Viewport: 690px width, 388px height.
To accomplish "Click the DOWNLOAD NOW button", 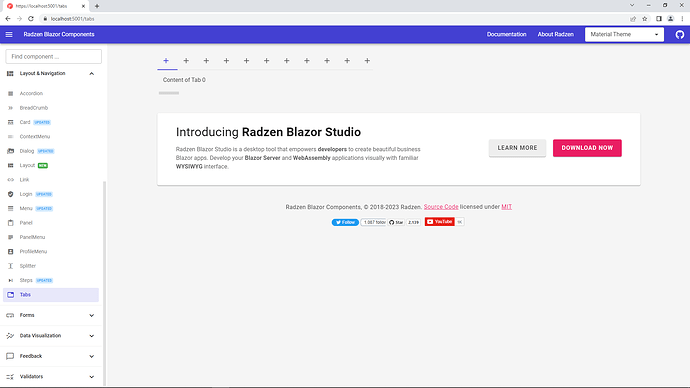I will (587, 148).
